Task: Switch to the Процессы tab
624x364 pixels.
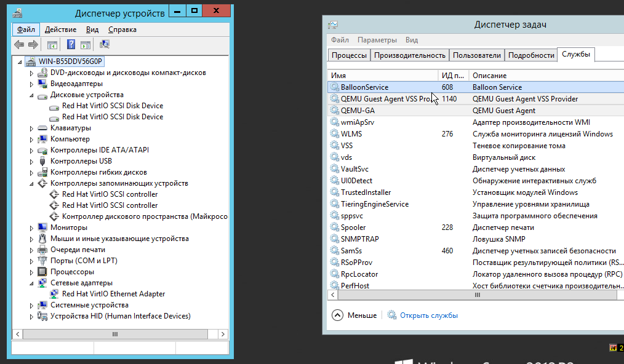Action: point(349,55)
